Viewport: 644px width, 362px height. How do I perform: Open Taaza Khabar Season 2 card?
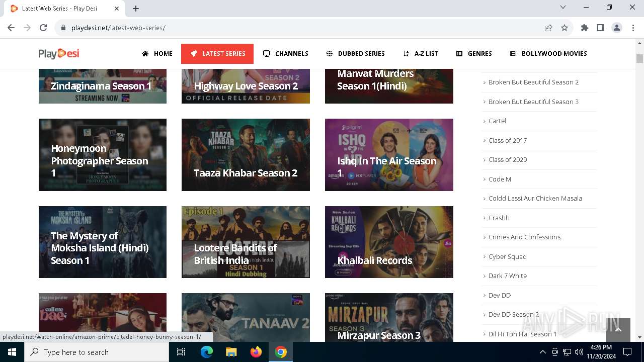pyautogui.click(x=246, y=155)
